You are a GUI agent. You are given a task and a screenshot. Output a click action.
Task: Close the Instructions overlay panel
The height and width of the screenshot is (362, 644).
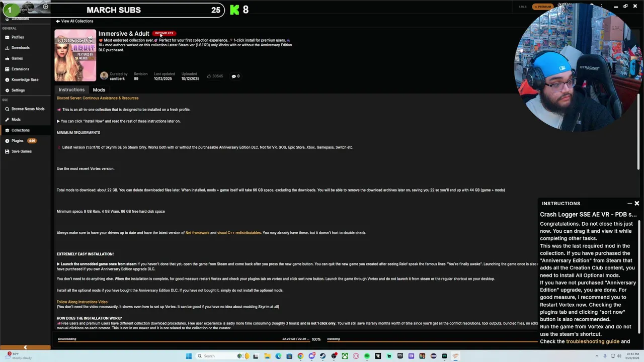pyautogui.click(x=637, y=204)
